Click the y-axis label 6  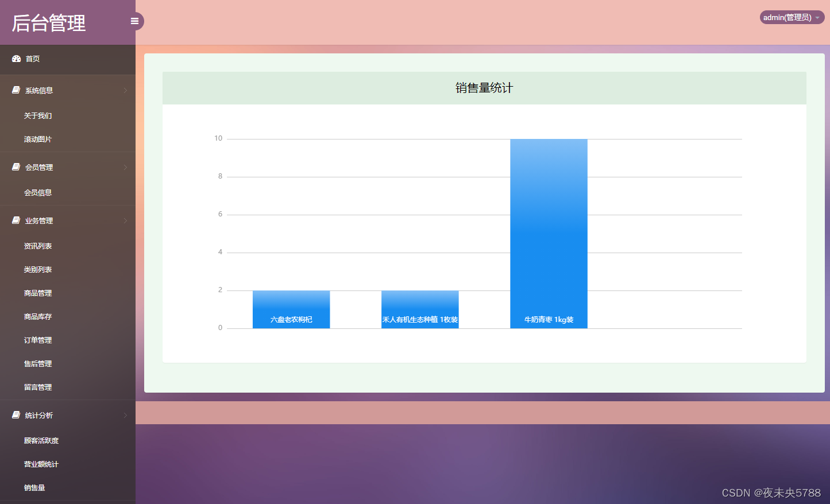click(220, 214)
